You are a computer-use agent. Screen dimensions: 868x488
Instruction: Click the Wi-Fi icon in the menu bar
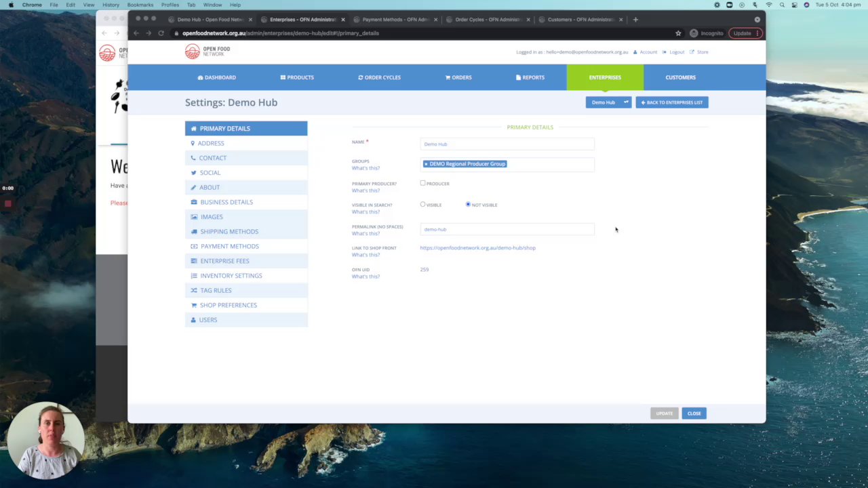[x=769, y=5]
